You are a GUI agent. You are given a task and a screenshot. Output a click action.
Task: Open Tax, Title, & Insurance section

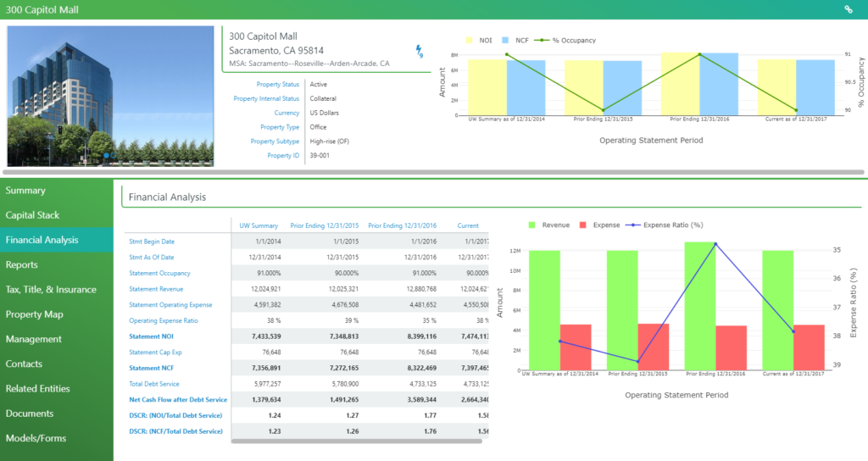tap(51, 290)
